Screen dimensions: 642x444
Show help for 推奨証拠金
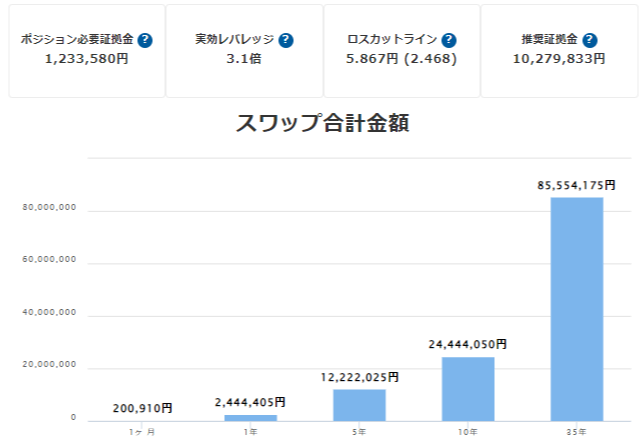coord(589,41)
